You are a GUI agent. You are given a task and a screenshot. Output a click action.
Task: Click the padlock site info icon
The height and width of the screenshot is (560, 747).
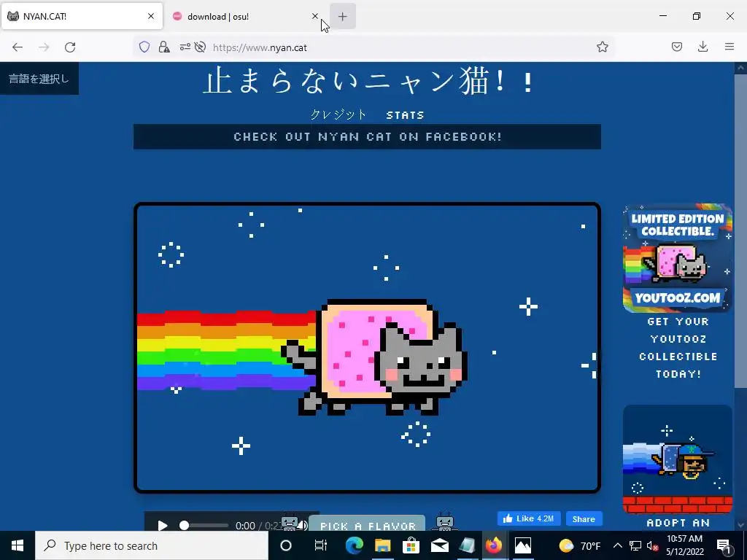(164, 47)
